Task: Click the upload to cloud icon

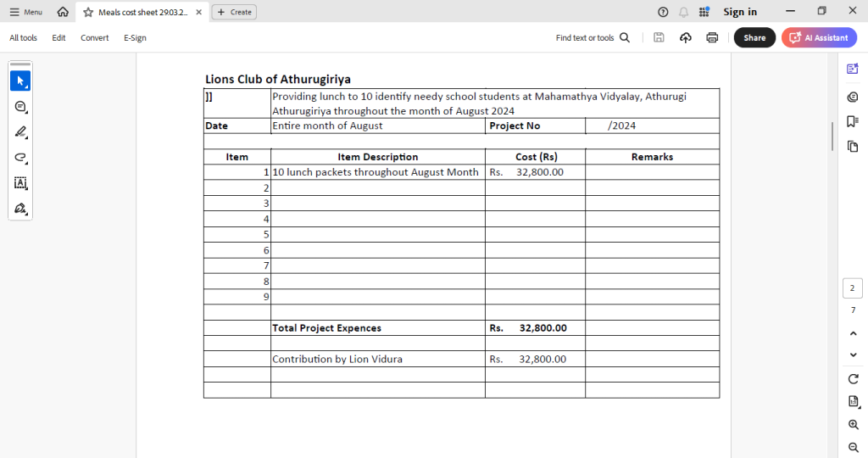Action: click(685, 37)
